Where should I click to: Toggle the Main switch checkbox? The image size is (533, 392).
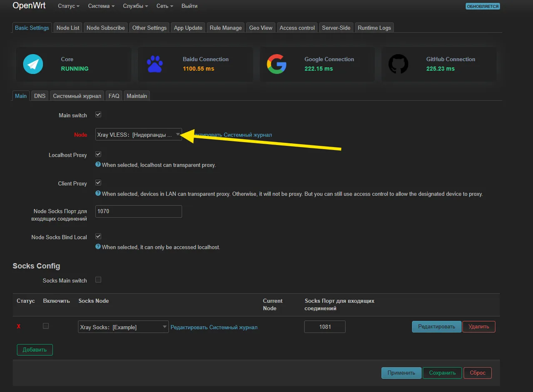(98, 115)
